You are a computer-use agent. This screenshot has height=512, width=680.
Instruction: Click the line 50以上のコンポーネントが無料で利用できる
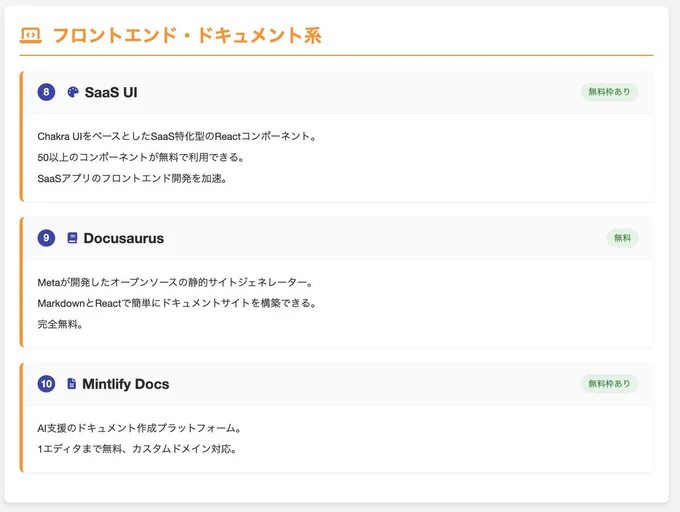point(141,157)
